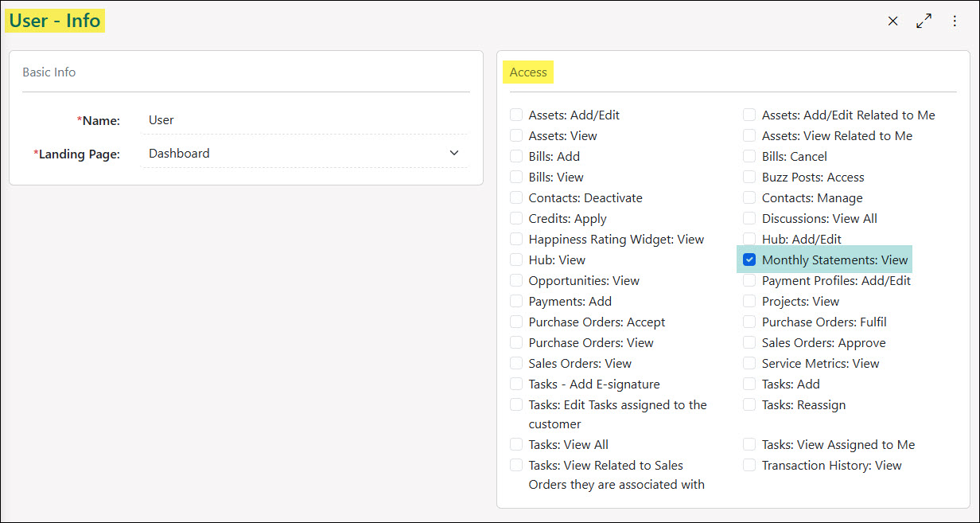Check the Transaction History: View permission

coord(749,466)
